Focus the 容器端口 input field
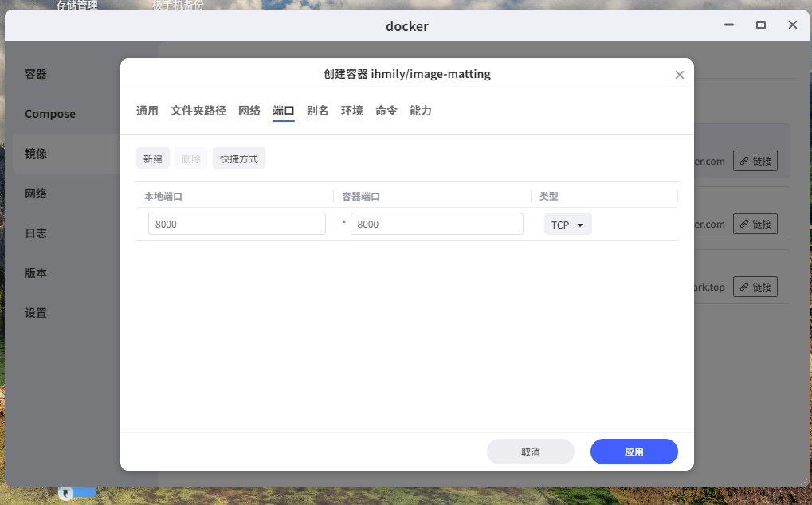This screenshot has height=505, width=812. click(x=437, y=224)
